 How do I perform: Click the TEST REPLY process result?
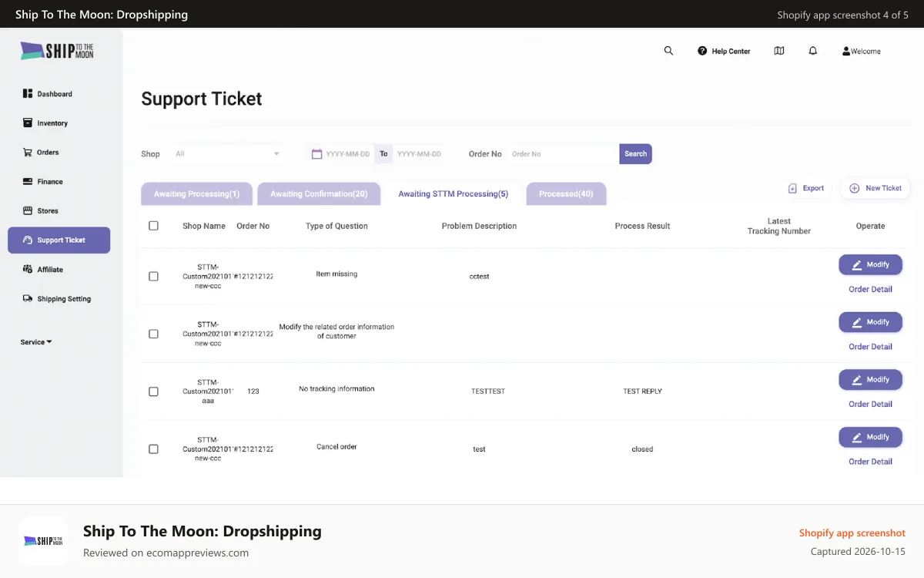pos(642,391)
